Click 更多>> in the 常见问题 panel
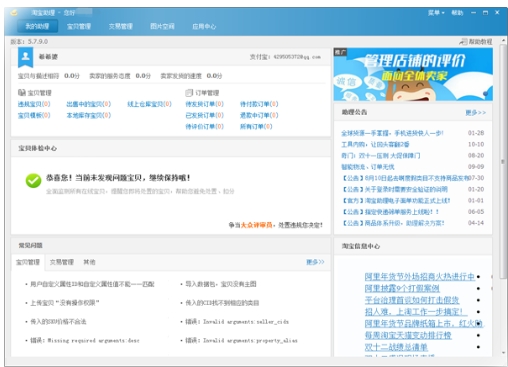508x367 pixels. pyautogui.click(x=315, y=262)
